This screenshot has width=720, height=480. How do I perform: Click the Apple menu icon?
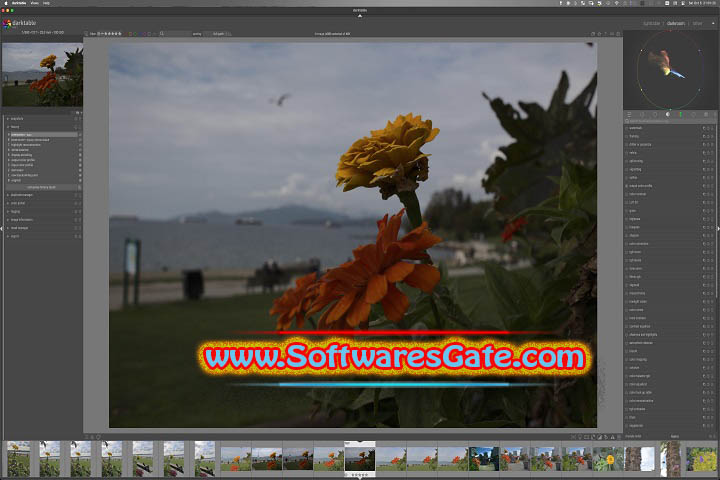[x=6, y=3]
